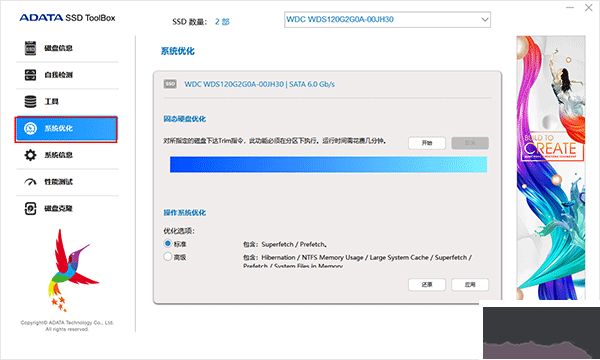600x360 pixels.
Task: Click the greyed-out 取消 cancel button
Action: pyautogui.click(x=470, y=143)
